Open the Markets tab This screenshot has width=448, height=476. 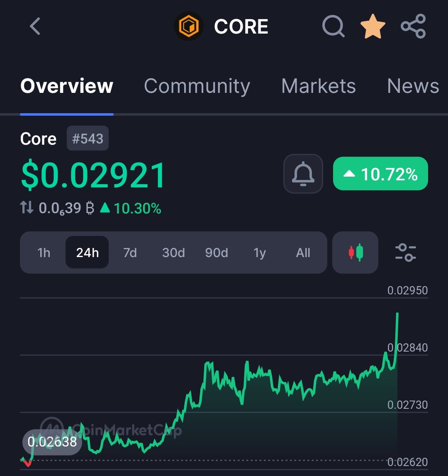318,86
